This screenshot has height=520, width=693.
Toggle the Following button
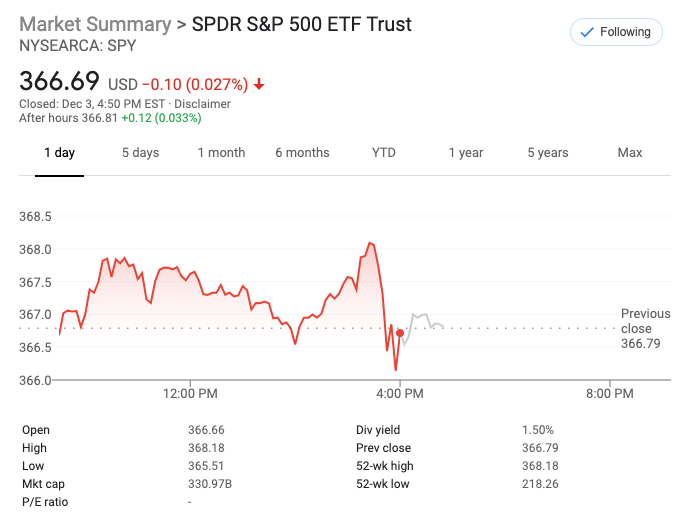pyautogui.click(x=616, y=32)
